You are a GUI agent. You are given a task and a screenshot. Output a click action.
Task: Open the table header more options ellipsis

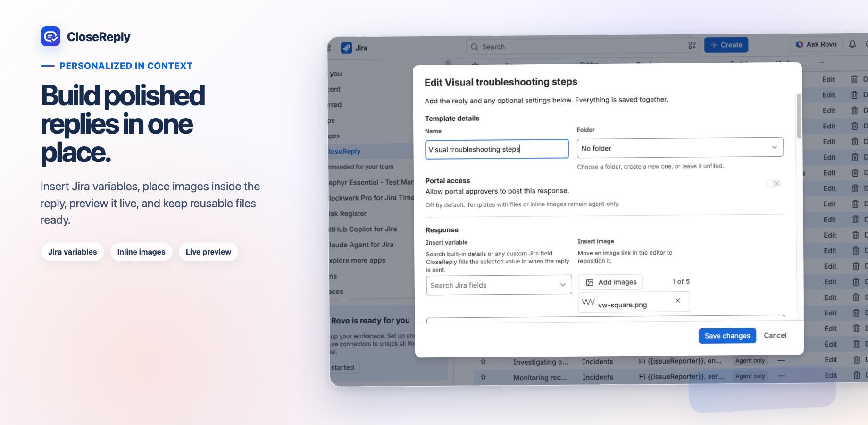tap(820, 62)
